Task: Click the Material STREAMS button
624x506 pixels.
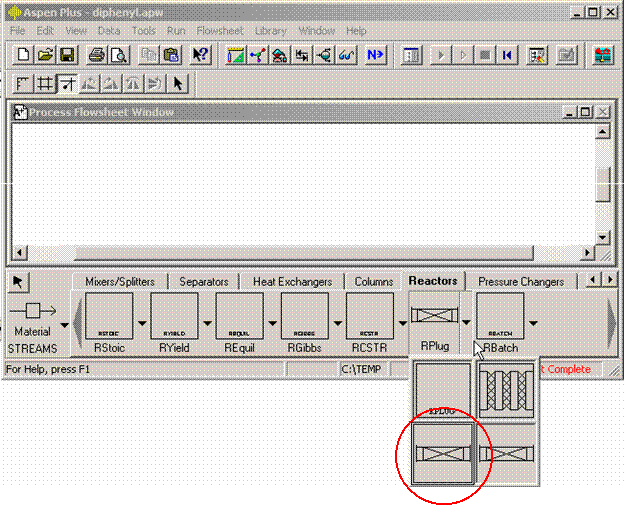Action: click(x=33, y=324)
